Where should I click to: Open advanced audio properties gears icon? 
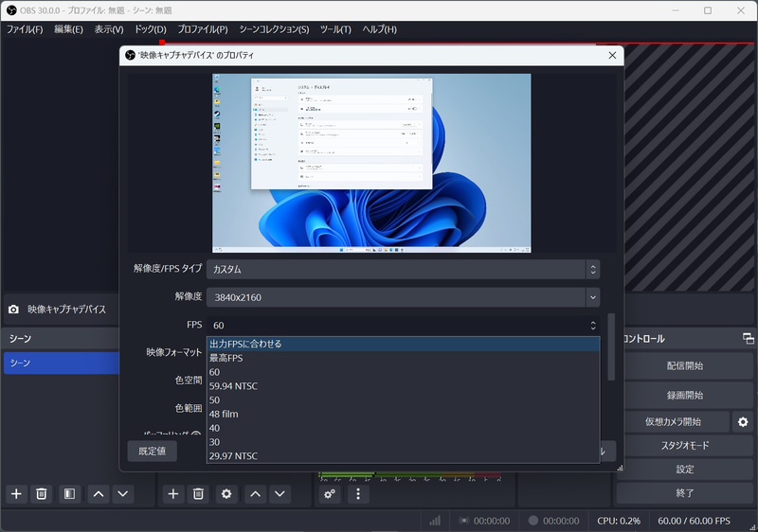coord(330,494)
